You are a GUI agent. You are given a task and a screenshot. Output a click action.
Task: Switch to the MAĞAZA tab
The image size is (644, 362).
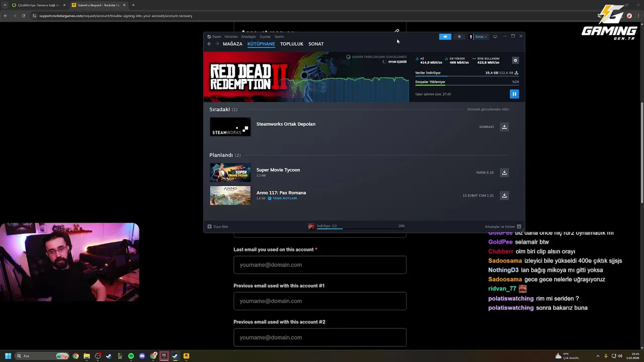pos(232,44)
